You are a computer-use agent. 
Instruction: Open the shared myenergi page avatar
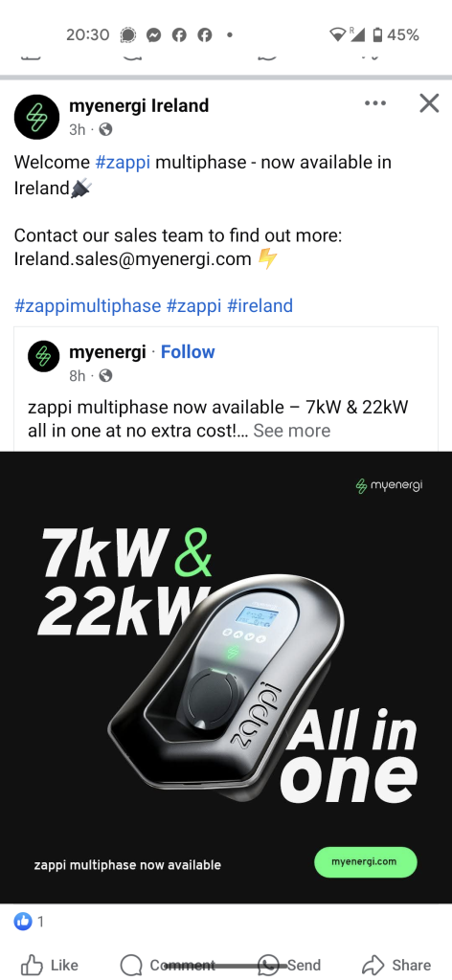click(x=44, y=356)
